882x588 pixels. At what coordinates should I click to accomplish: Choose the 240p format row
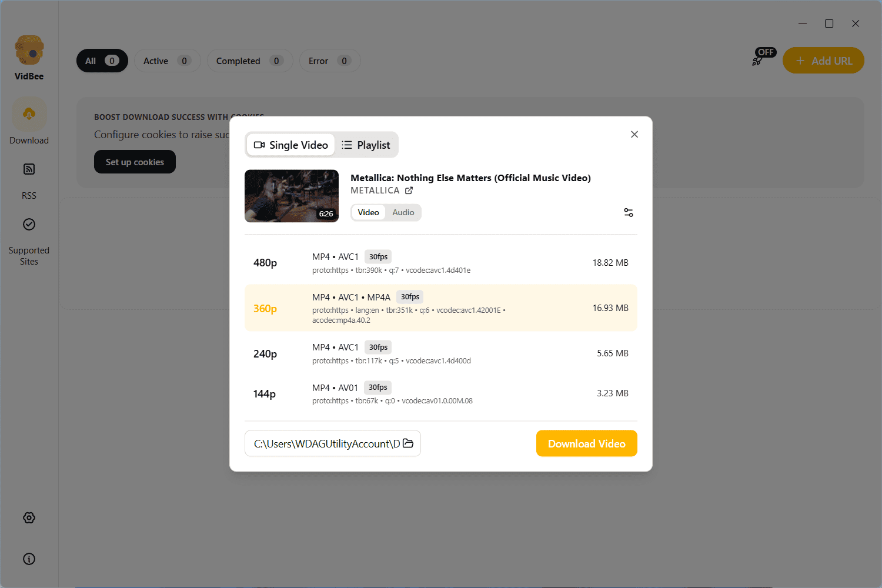tap(440, 353)
